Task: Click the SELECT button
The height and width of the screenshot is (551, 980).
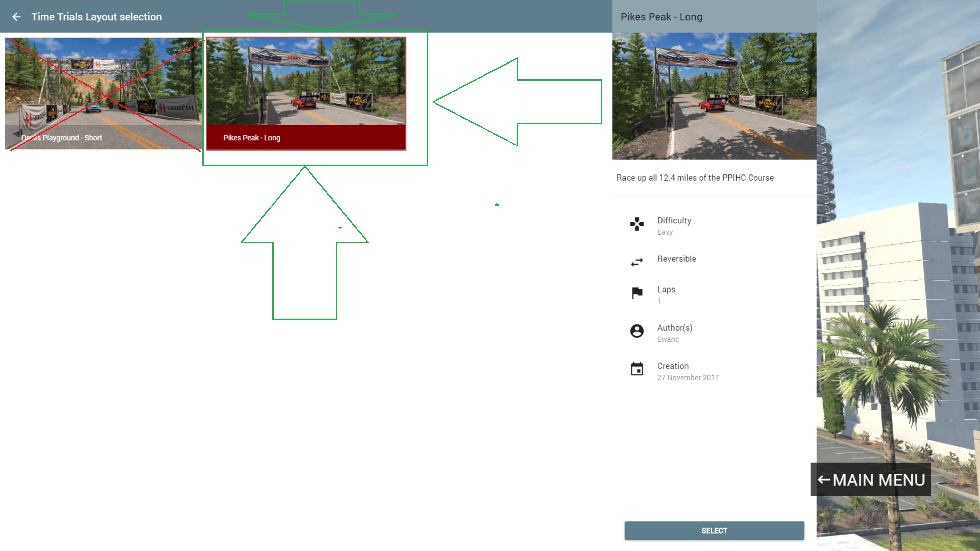Action: coord(714,531)
